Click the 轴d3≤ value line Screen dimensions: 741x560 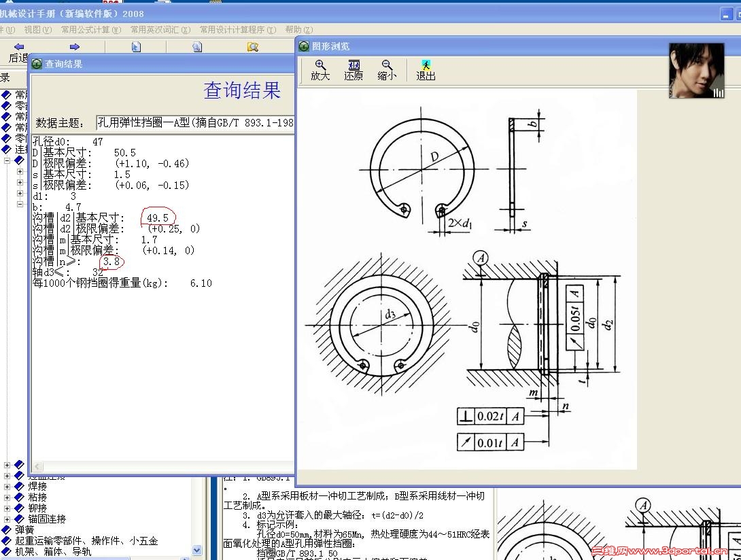[x=67, y=273]
